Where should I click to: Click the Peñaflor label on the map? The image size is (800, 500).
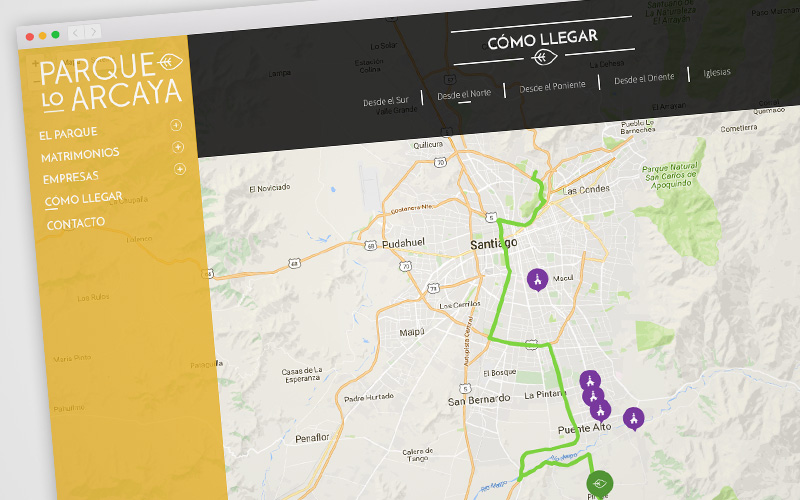tap(312, 438)
